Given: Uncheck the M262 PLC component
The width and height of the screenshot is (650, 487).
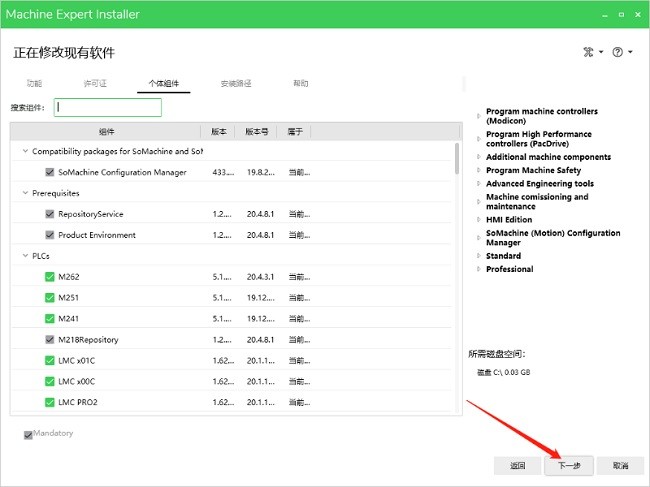Looking at the screenshot, I should pyautogui.click(x=50, y=277).
